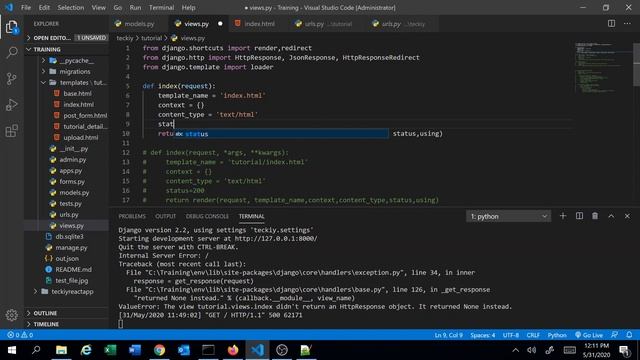Switch to the models.py editor tab

(x=139, y=24)
